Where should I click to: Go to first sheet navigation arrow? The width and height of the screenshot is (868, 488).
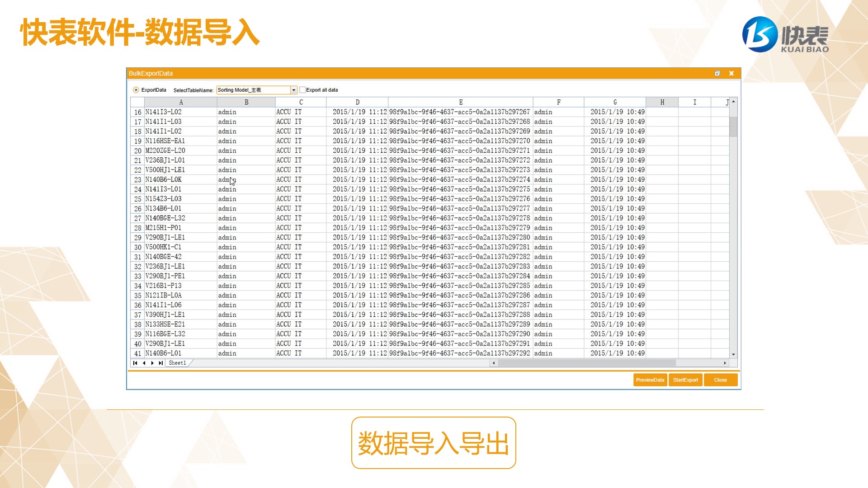[135, 363]
